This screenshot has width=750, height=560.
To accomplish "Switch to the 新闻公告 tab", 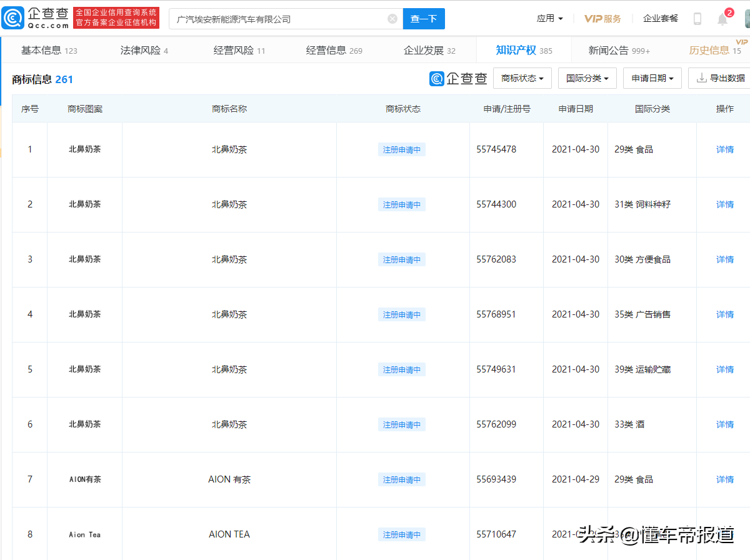I will (x=619, y=51).
